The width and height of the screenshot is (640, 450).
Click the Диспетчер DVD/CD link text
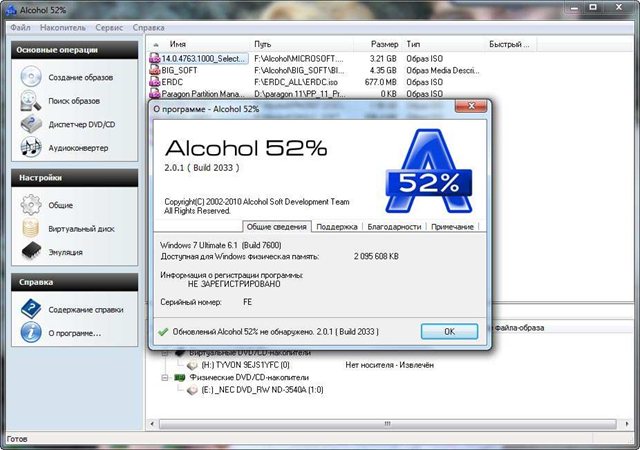tap(82, 125)
